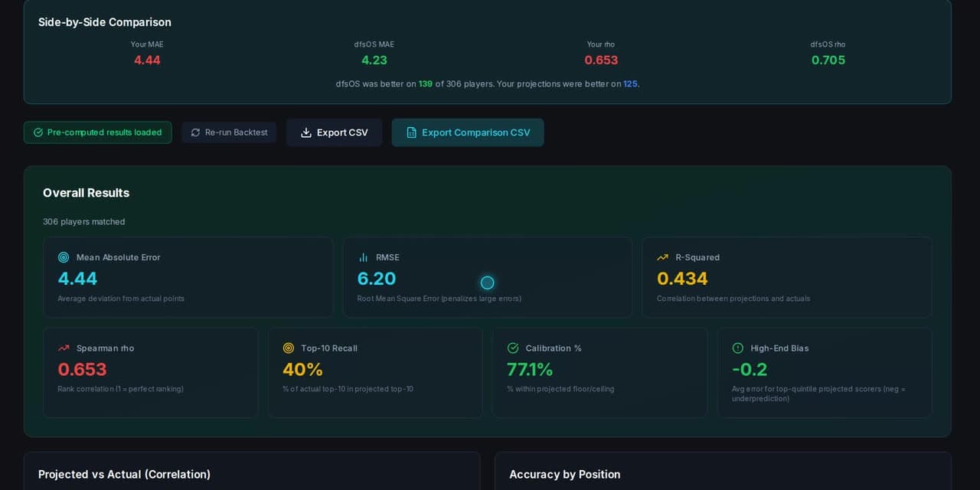Select the R-Squared value 0.434
The width and height of the screenshot is (980, 490).
(682, 279)
